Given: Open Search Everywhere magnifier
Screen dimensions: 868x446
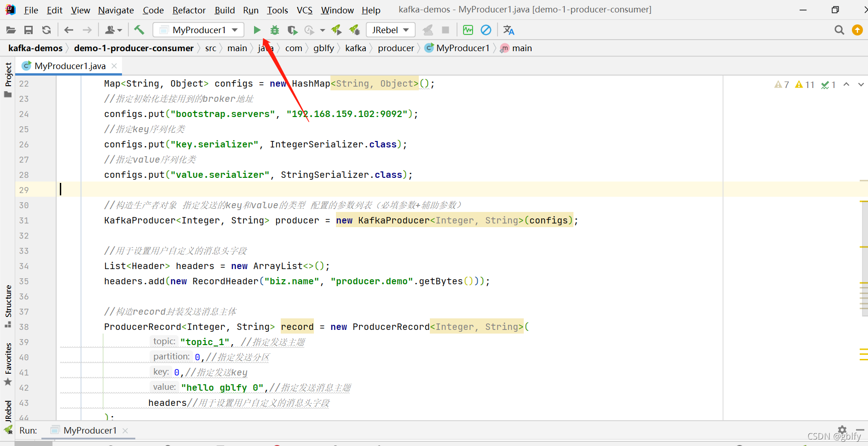Looking at the screenshot, I should point(839,30).
